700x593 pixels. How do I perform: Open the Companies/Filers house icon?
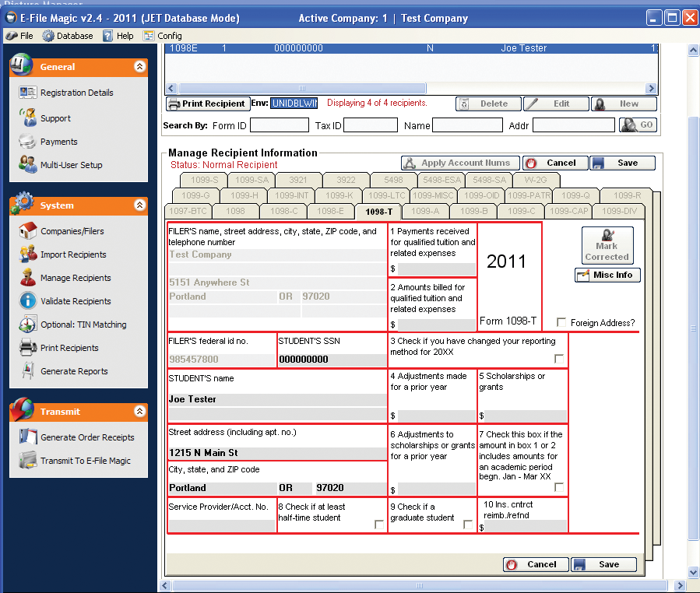coord(28,231)
